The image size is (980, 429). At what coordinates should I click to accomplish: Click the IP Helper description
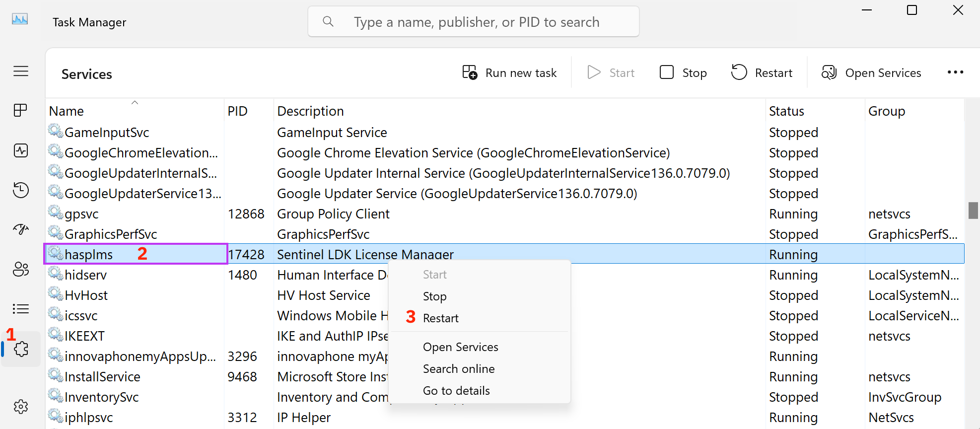tap(303, 418)
